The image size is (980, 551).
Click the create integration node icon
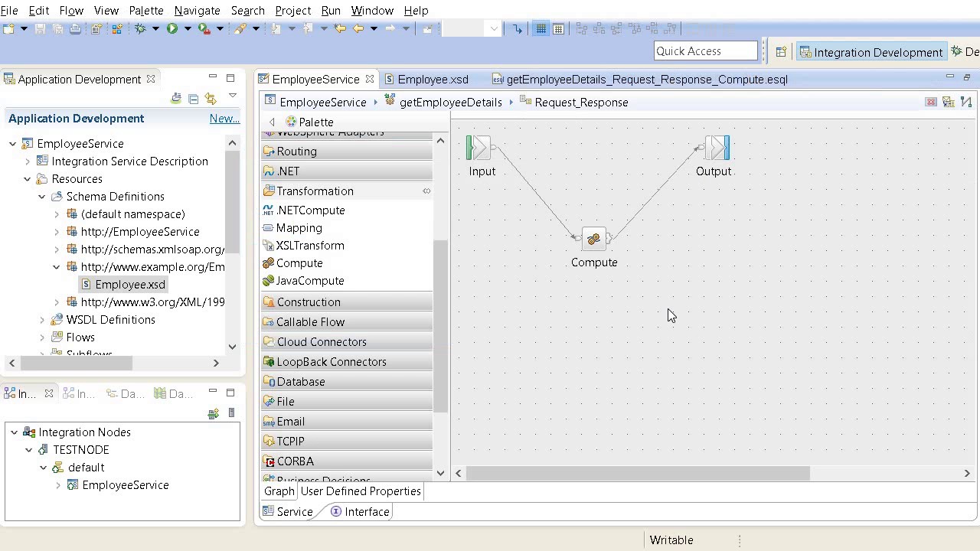pyautogui.click(x=214, y=413)
